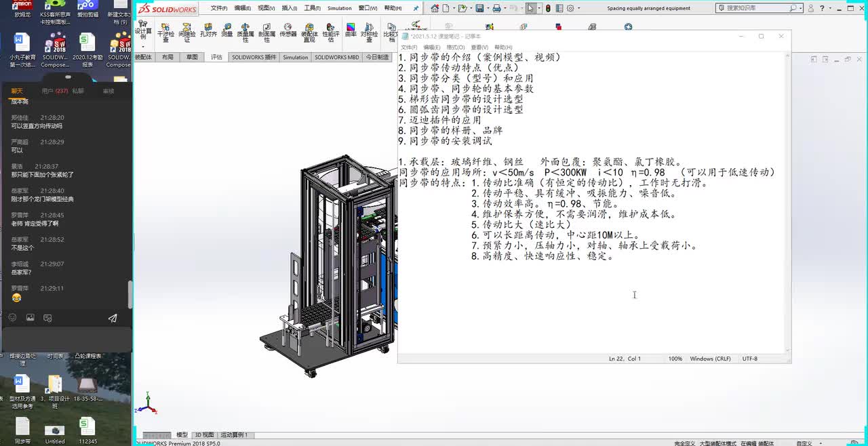Viewport: 868px width, 446px height.
Task: Open Section Properties (剖面属性)
Action: pos(267,33)
